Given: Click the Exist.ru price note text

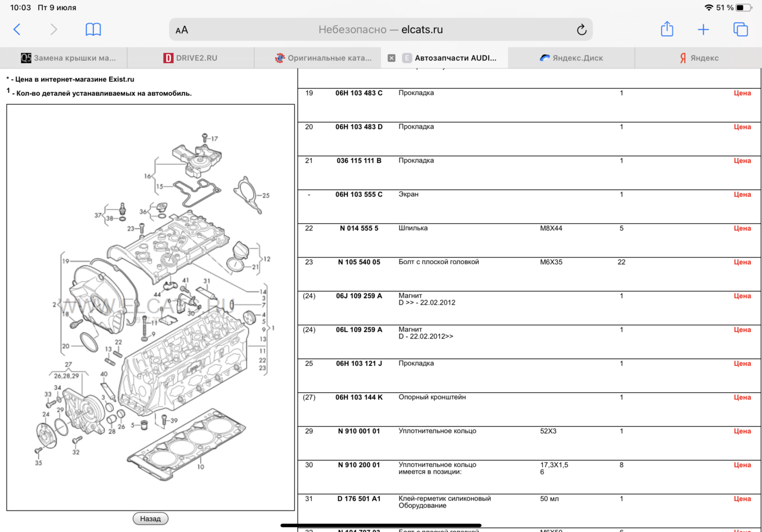Looking at the screenshot, I should pos(70,79).
